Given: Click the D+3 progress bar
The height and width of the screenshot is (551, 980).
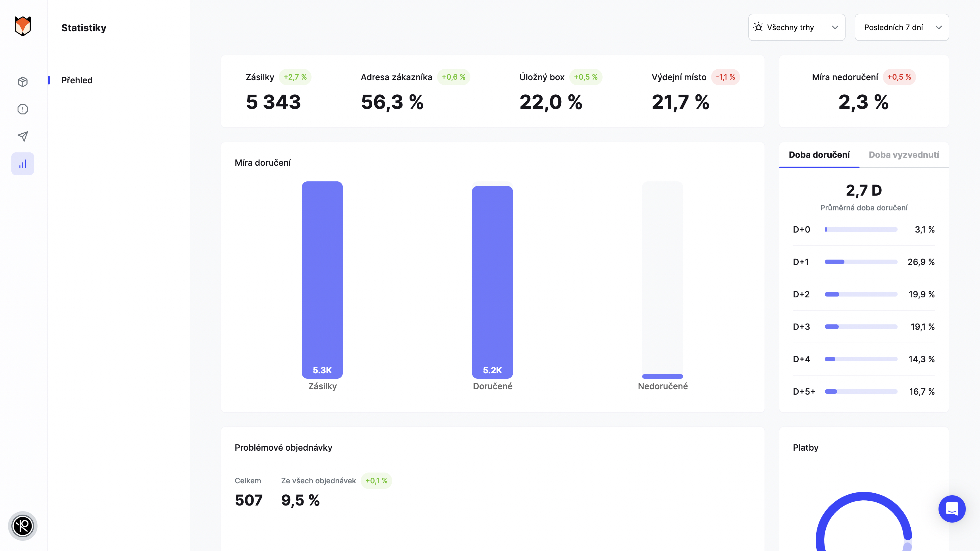Looking at the screenshot, I should point(861,326).
